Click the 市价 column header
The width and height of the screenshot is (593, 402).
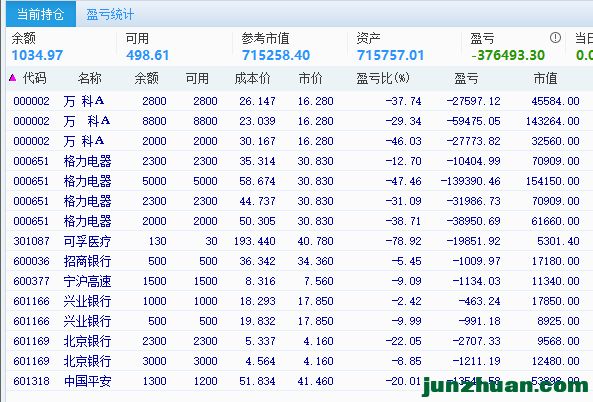pos(310,78)
